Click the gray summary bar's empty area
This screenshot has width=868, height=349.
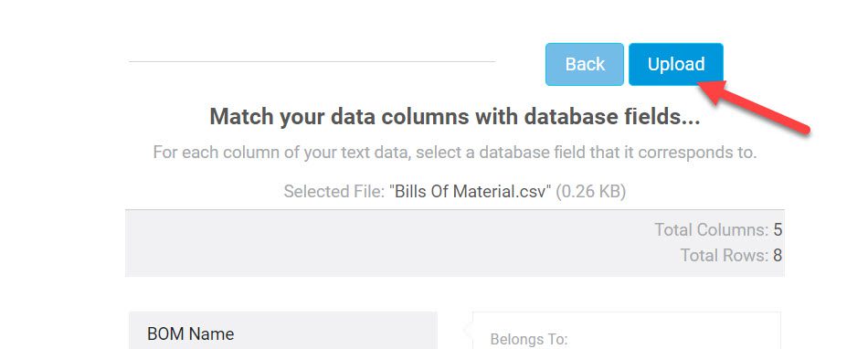point(387,243)
